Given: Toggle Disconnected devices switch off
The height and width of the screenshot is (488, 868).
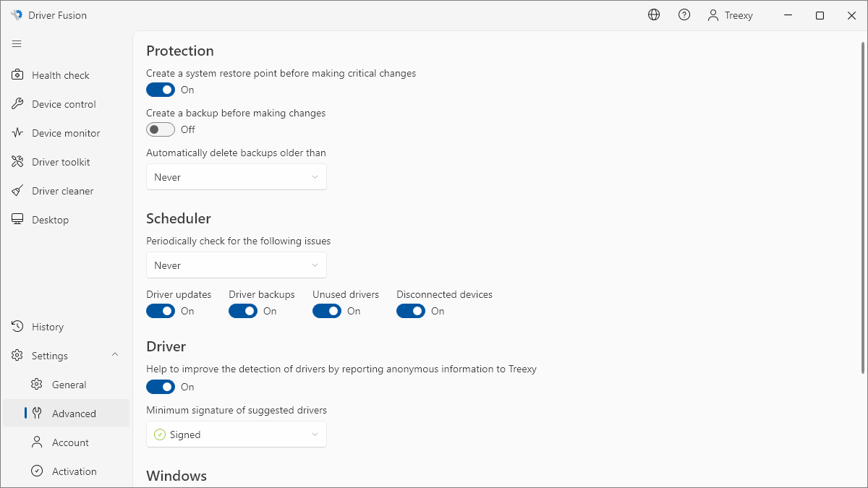Looking at the screenshot, I should point(411,311).
